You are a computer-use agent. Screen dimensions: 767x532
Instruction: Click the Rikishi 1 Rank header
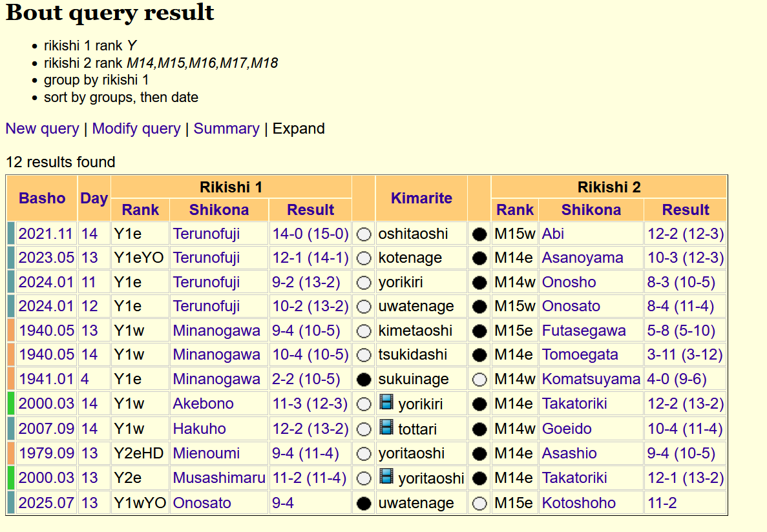pos(140,210)
